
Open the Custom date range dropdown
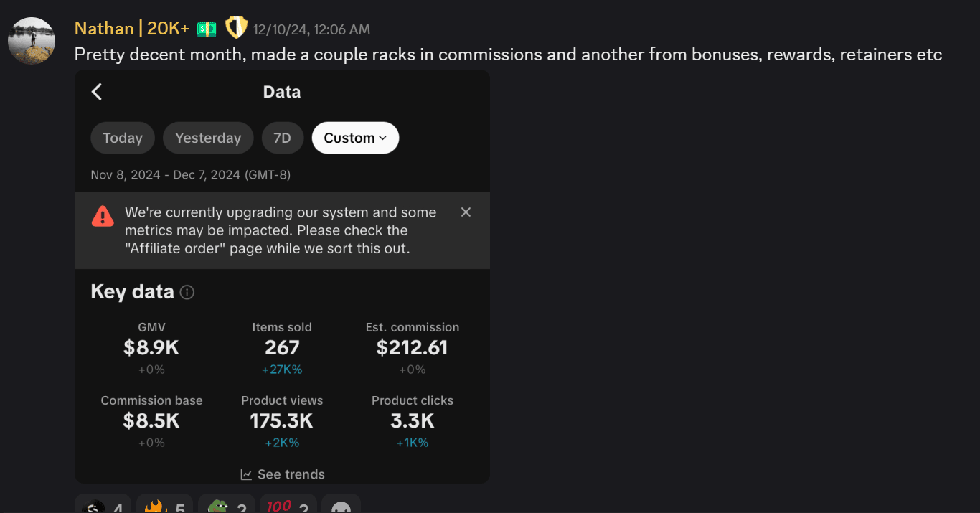click(x=355, y=138)
